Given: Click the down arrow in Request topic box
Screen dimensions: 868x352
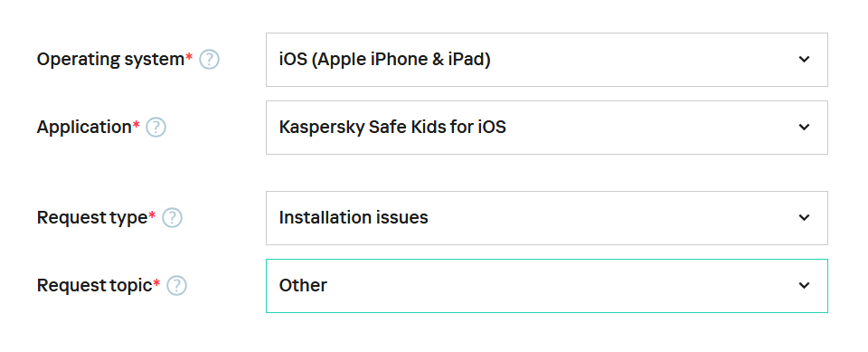Looking at the screenshot, I should click(805, 286).
